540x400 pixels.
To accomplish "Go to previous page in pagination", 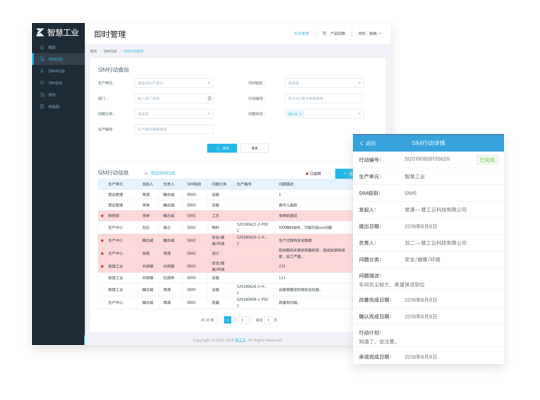I will tap(220, 320).
